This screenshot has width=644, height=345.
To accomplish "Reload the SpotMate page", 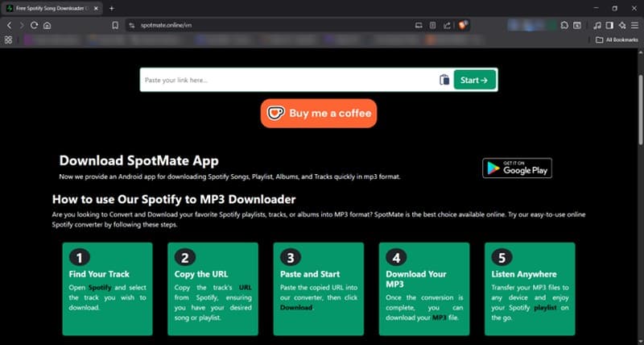I will coord(35,26).
